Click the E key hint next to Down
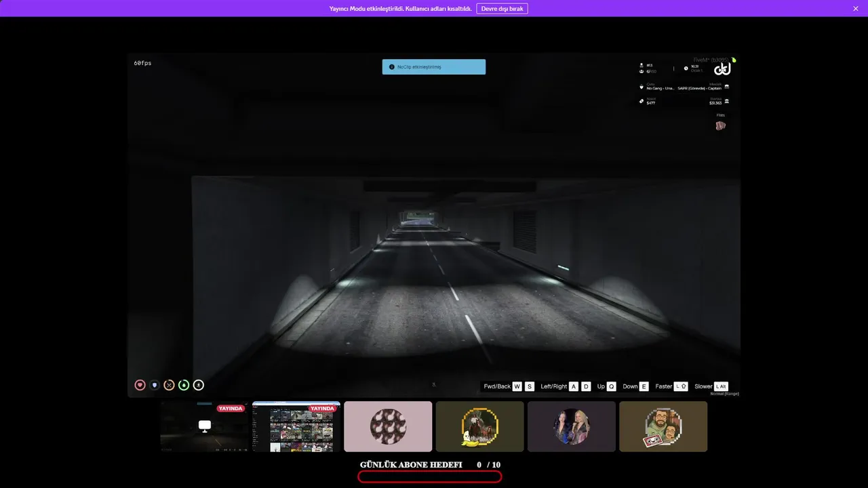Viewport: 868px width, 488px height. 644,386
